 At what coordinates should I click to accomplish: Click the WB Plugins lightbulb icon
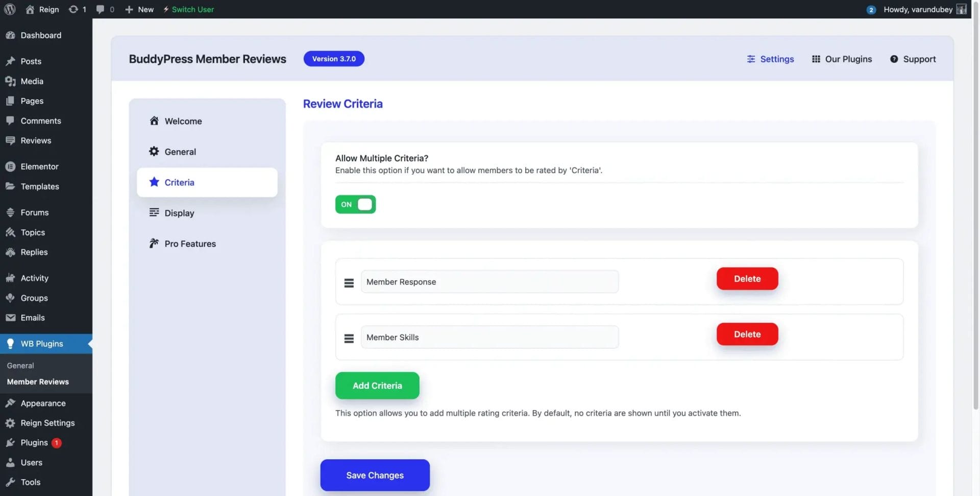pos(11,343)
